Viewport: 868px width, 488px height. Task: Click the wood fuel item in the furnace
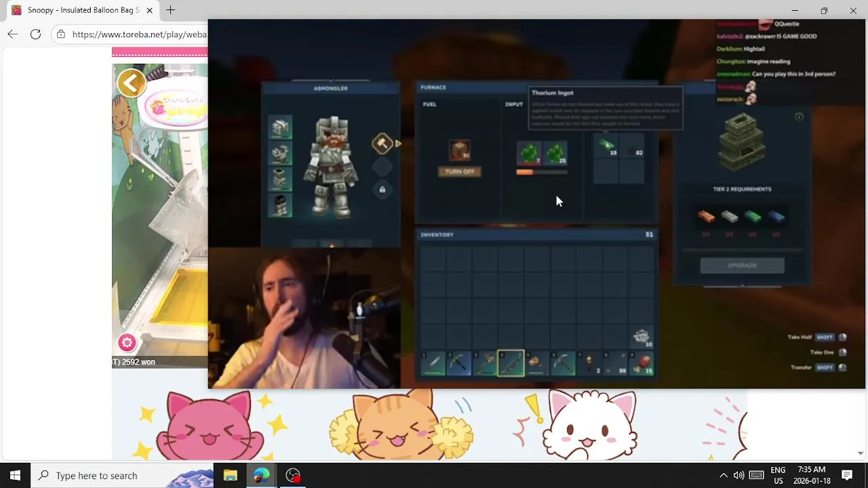460,150
